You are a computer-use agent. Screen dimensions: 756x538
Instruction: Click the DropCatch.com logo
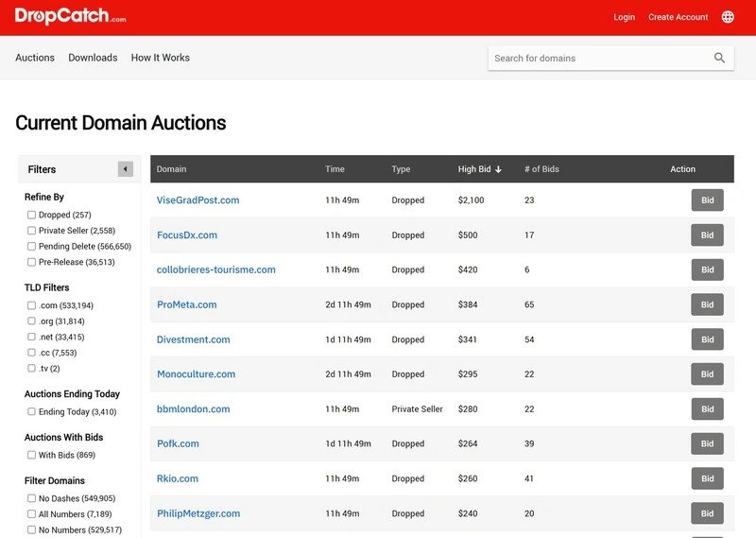click(x=70, y=16)
